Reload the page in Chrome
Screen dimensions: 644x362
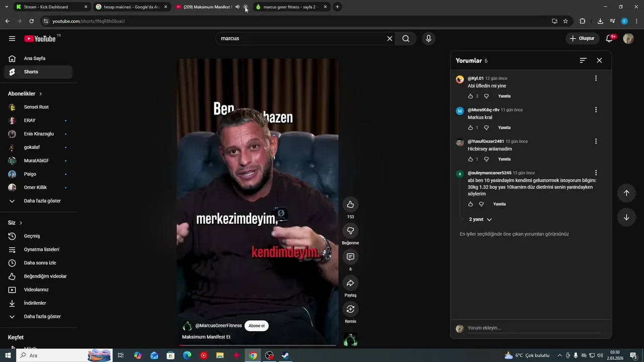tap(31, 21)
